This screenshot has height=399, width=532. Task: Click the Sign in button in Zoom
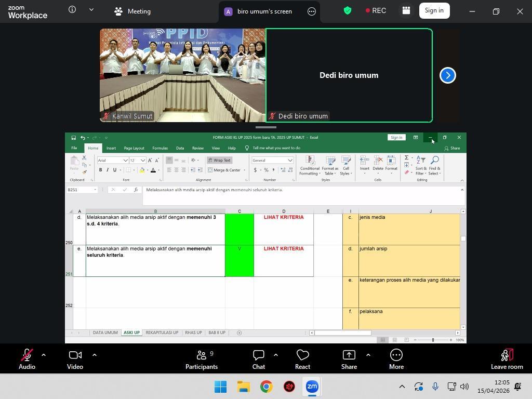(x=434, y=10)
